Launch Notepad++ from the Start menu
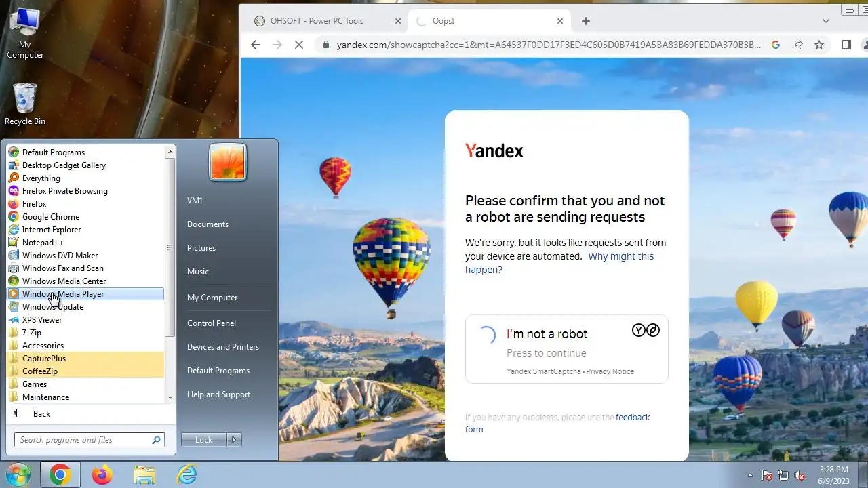 point(85,243)
